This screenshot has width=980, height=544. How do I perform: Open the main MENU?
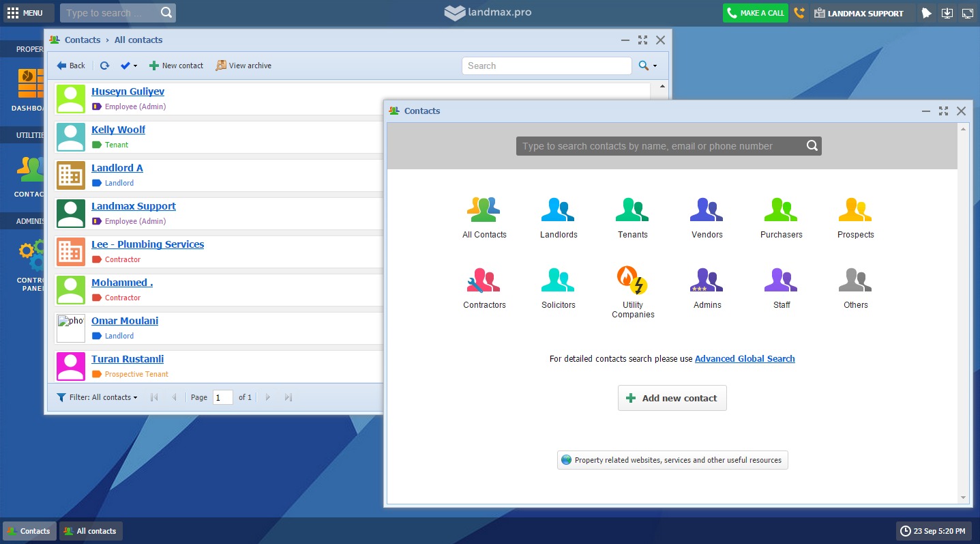point(25,13)
